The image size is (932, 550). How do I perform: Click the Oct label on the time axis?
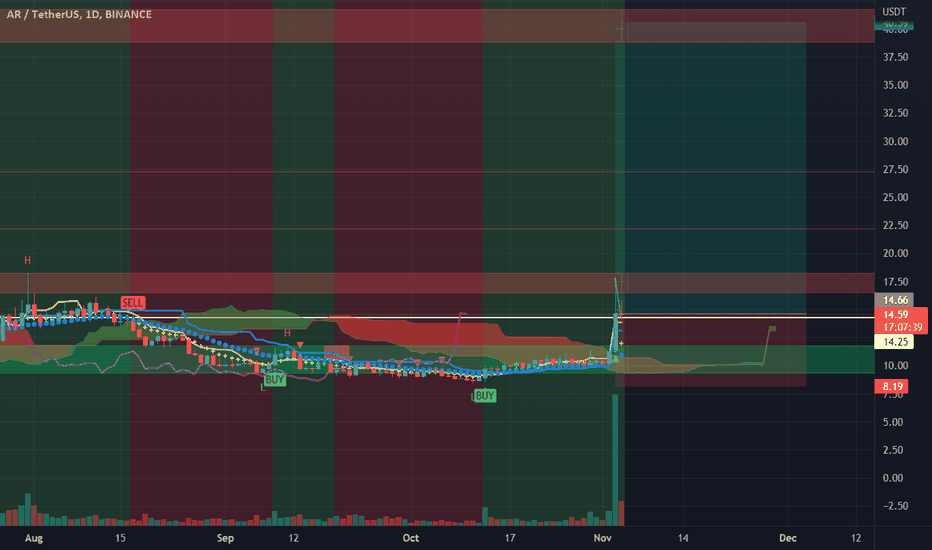coord(411,538)
